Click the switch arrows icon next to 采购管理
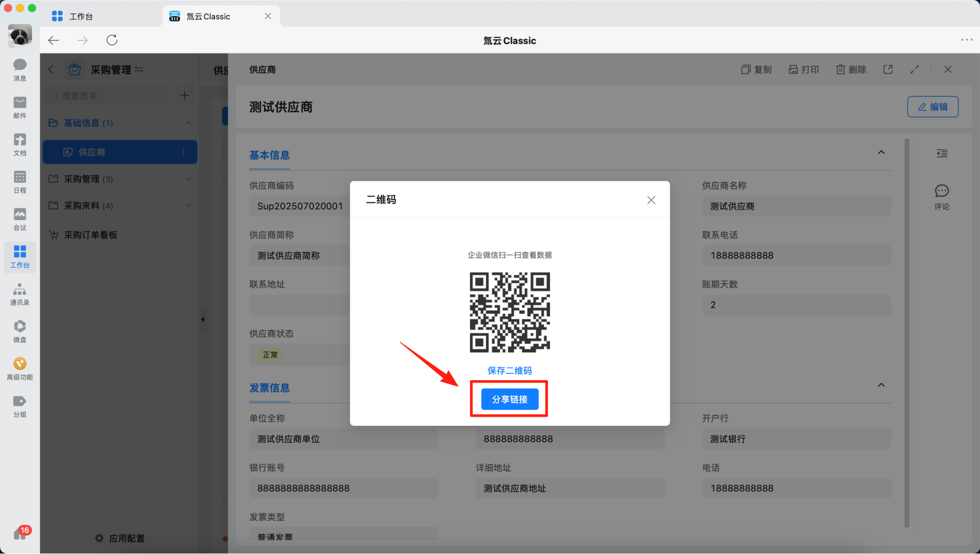 click(x=139, y=69)
